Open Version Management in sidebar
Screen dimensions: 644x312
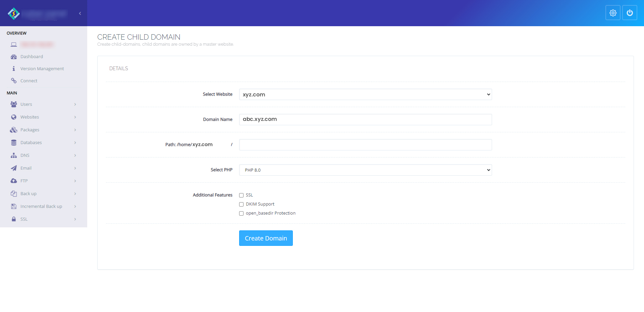point(42,69)
